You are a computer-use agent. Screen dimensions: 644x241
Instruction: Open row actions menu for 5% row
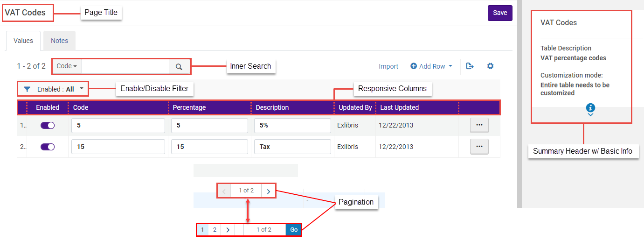(479, 125)
